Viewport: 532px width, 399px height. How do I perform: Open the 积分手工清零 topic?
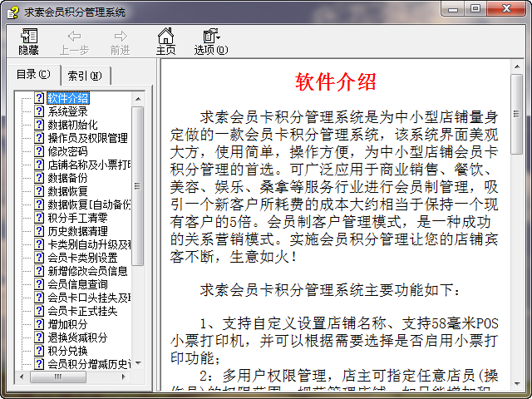[x=77, y=218]
